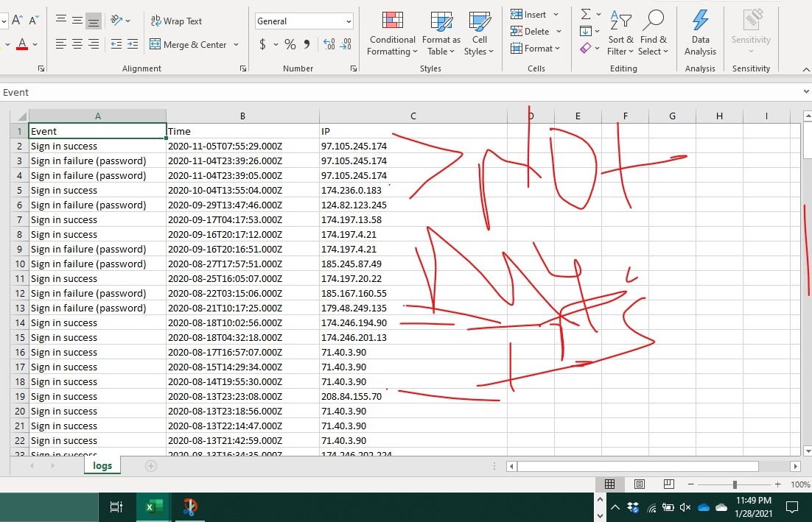Toggle Wrap Text on
Screen dimensions: 812x522
coord(176,21)
